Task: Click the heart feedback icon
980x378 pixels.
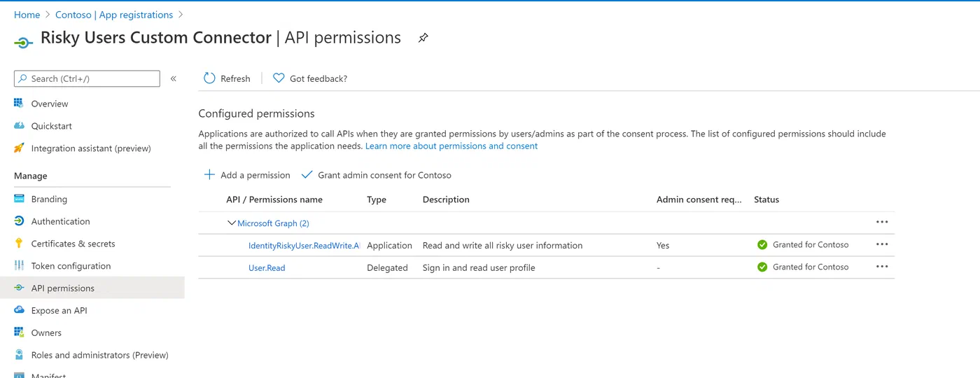Action: [x=279, y=78]
